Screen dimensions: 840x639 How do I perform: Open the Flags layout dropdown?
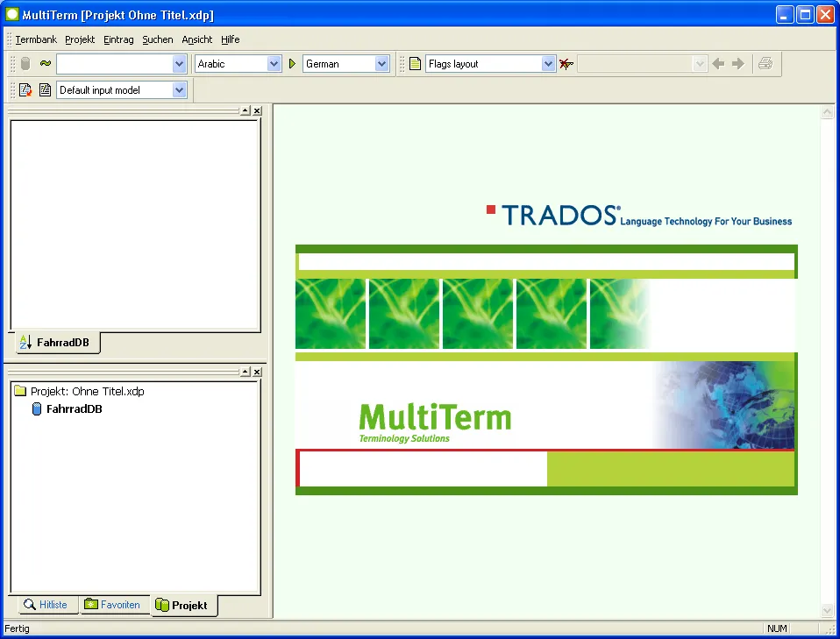tap(547, 64)
